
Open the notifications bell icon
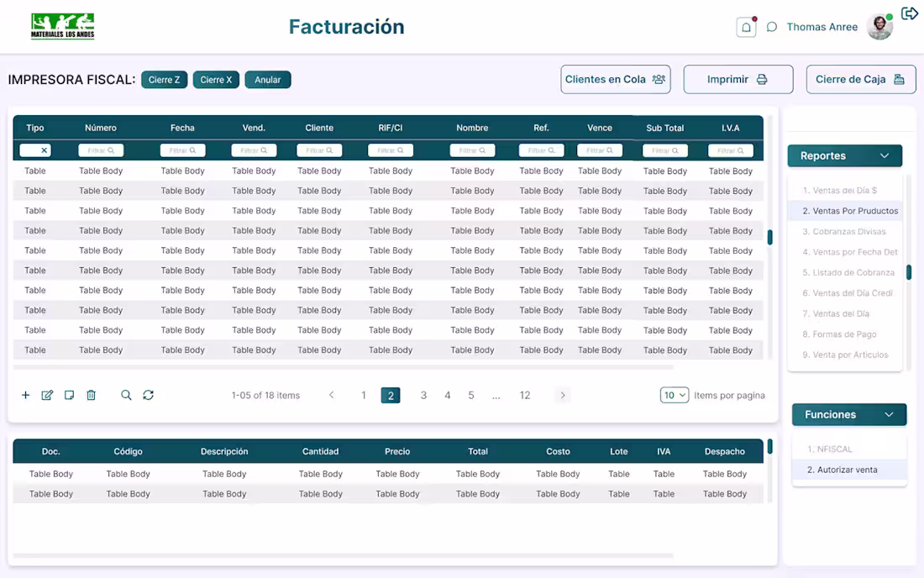point(746,26)
